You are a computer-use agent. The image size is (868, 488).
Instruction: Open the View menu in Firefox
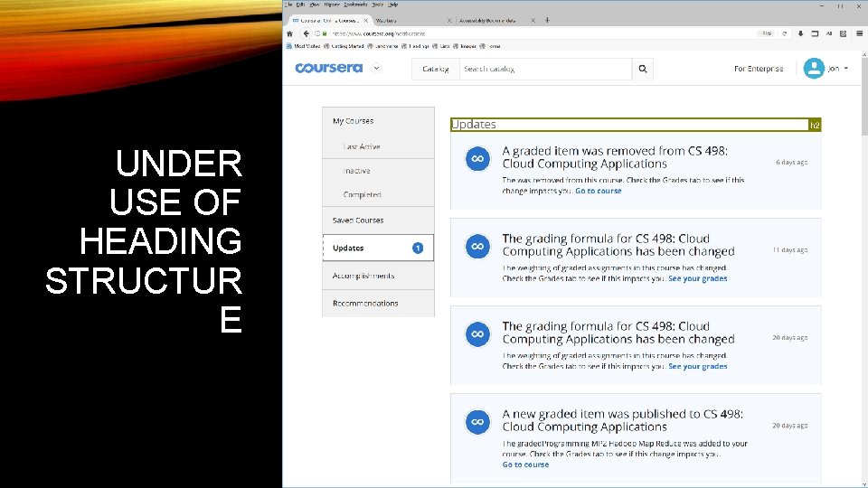tap(314, 5)
